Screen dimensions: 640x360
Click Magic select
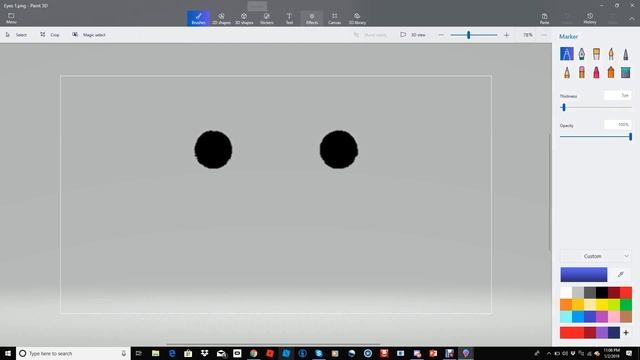[x=89, y=35]
